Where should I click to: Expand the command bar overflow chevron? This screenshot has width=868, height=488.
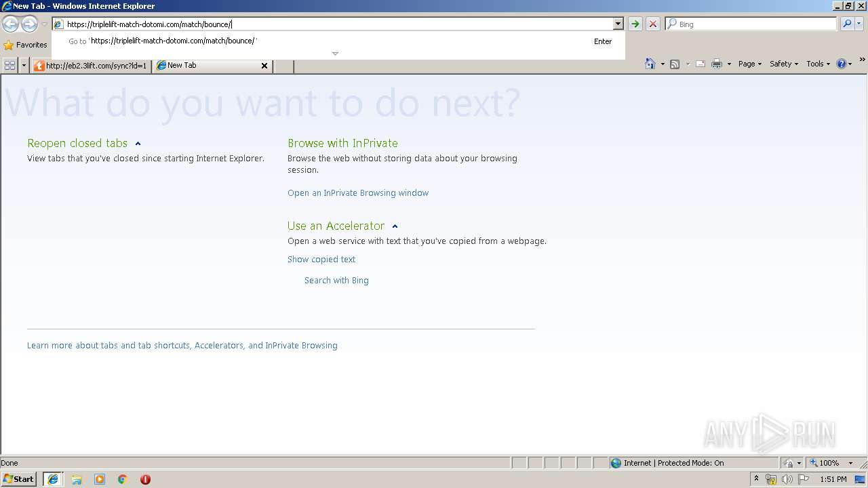click(x=863, y=60)
